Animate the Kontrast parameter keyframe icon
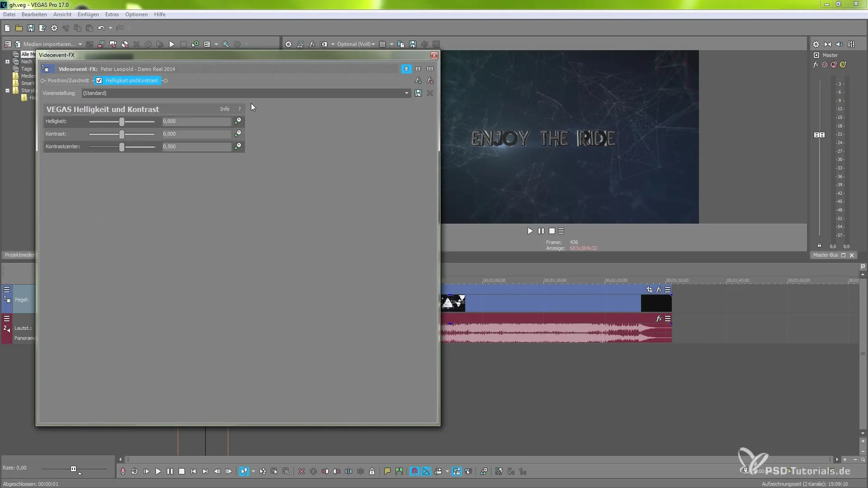This screenshot has width=868, height=488. click(x=238, y=134)
